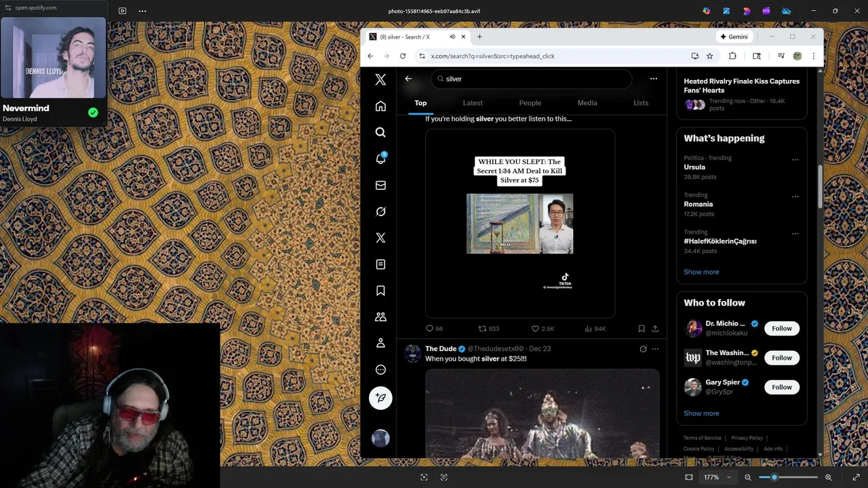The width and height of the screenshot is (868, 488).
Task: Open Explore magnifier icon in X sidebar
Action: (x=380, y=133)
